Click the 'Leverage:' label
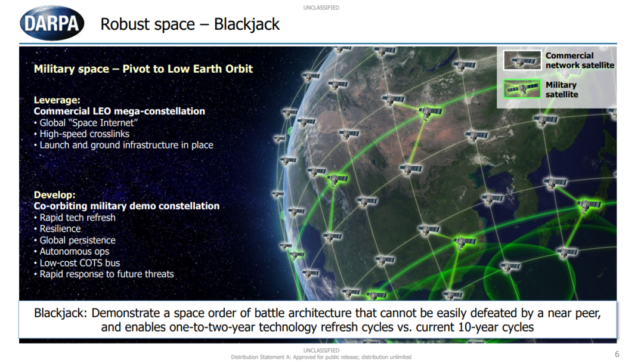Screen dimensions: 644x362 tap(57, 100)
